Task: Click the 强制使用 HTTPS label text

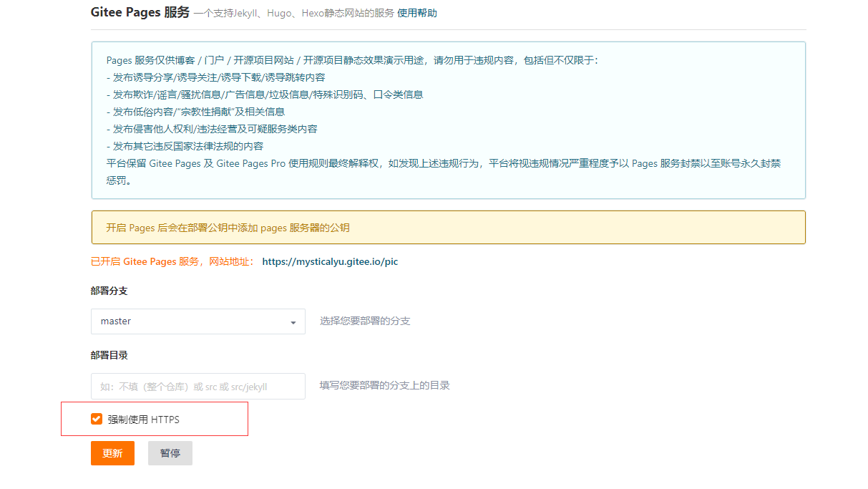Action: (143, 420)
